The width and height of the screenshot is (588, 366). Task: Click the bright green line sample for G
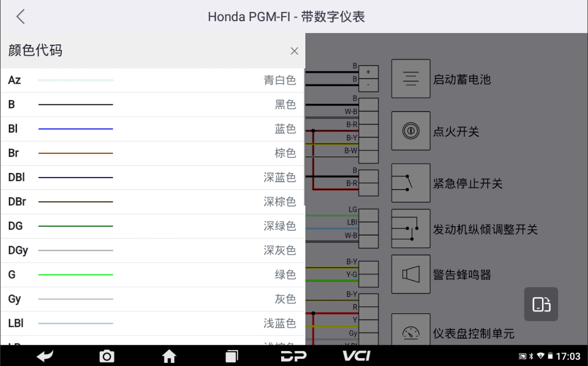coord(75,275)
